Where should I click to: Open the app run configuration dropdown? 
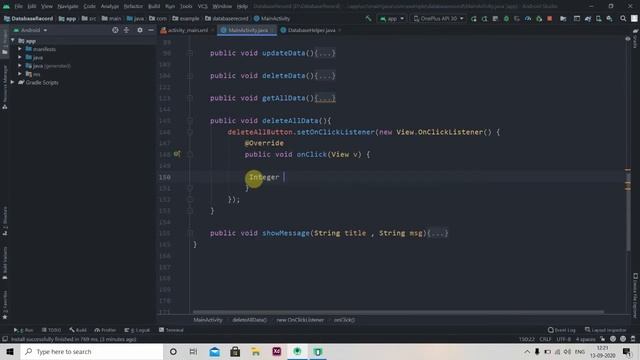pyautogui.click(x=391, y=18)
